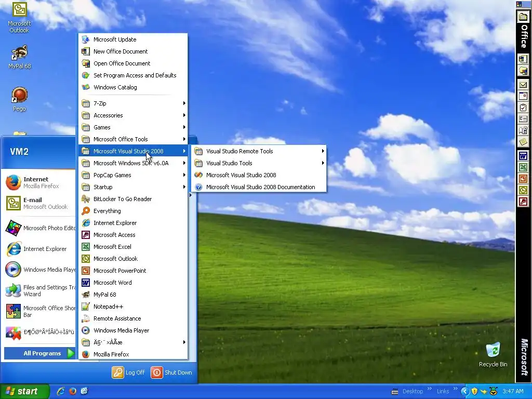Click the Files and Settings Transfer Wizard icon

(13, 290)
